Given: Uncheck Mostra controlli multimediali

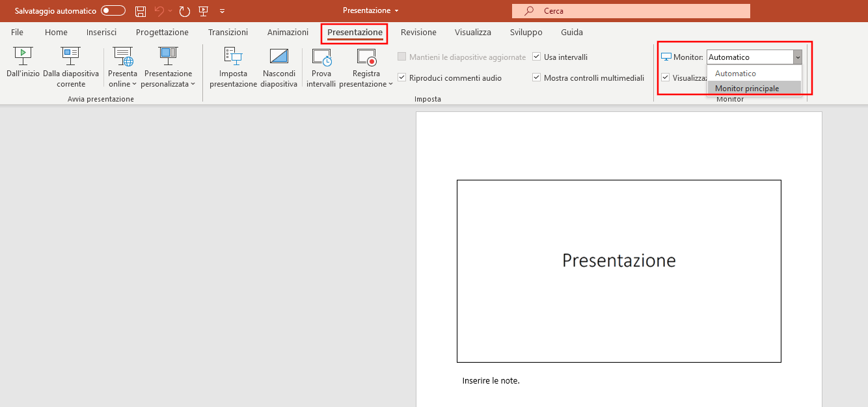Looking at the screenshot, I should point(536,78).
